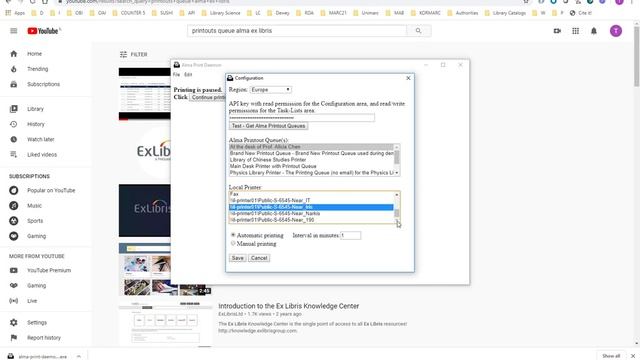
Task: Expand the alma-print-daemon download chevron
Action: [x=79, y=356]
